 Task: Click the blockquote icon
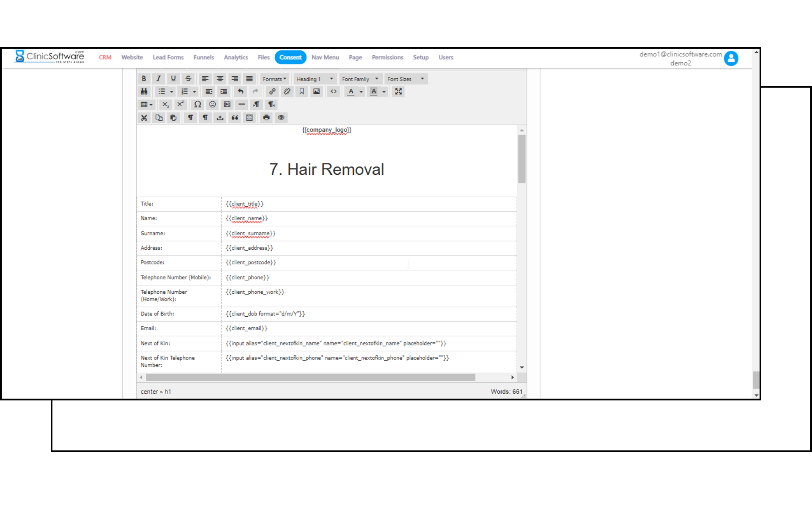point(235,118)
